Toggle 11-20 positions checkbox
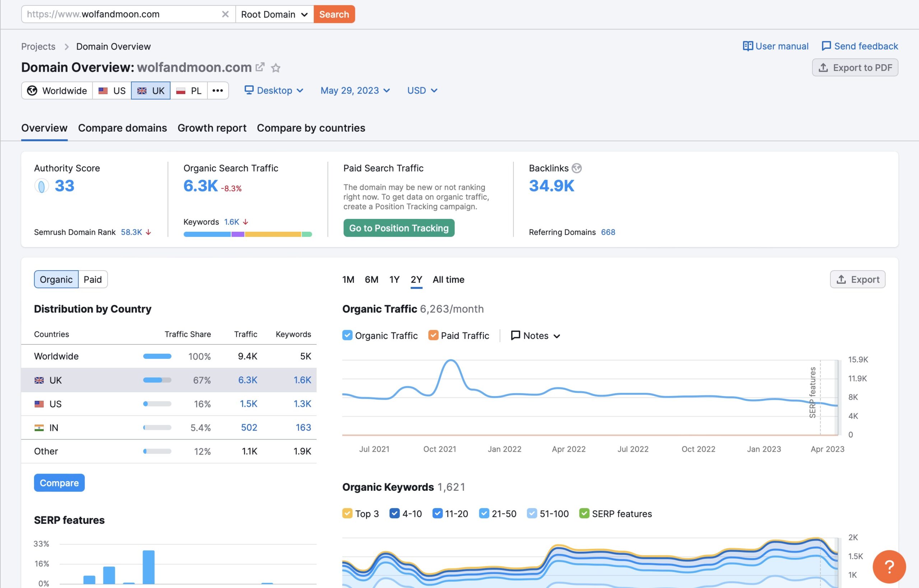The height and width of the screenshot is (588, 919). click(437, 513)
